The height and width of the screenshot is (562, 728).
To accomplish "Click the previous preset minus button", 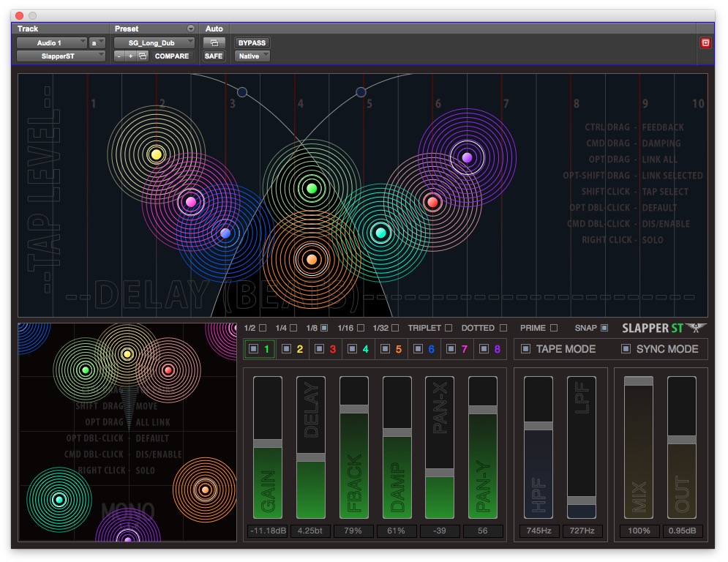I will tap(119, 56).
